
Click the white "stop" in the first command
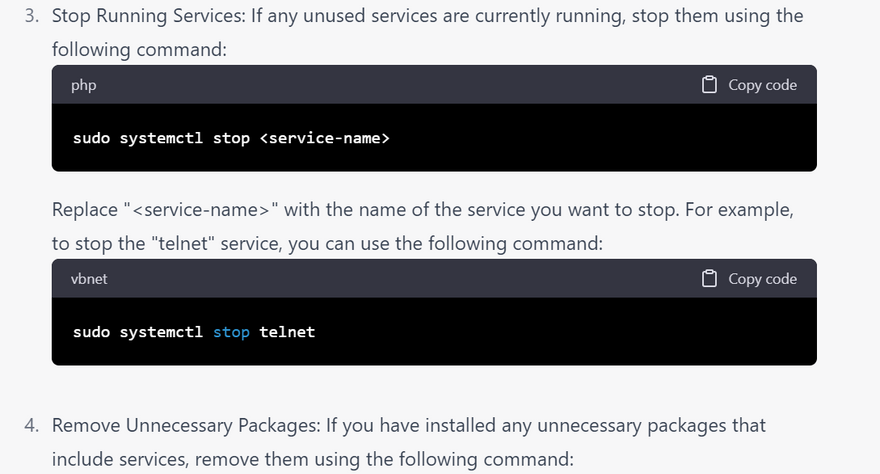point(231,138)
